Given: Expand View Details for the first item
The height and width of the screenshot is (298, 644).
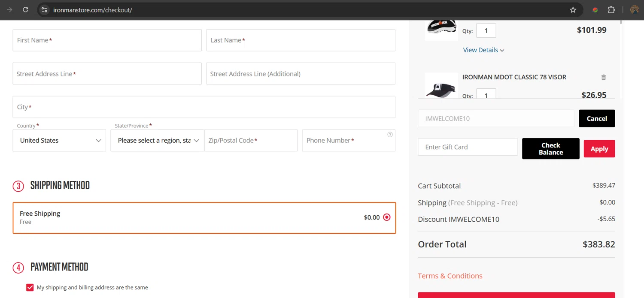Looking at the screenshot, I should coord(483,50).
